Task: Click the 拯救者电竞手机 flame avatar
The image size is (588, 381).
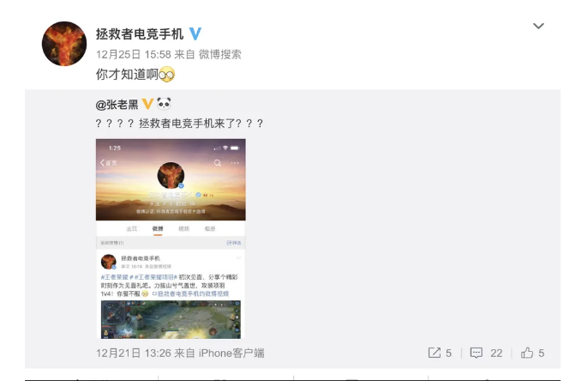Action: (64, 44)
